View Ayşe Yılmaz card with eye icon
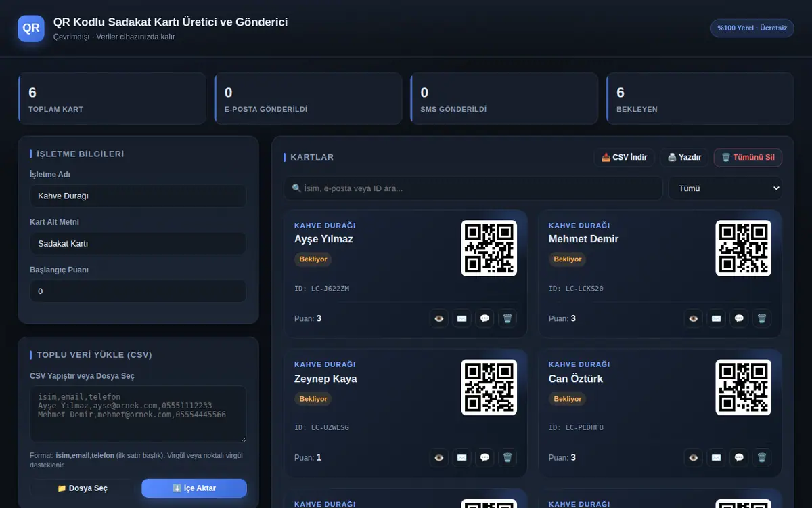812x508 pixels. (x=439, y=318)
